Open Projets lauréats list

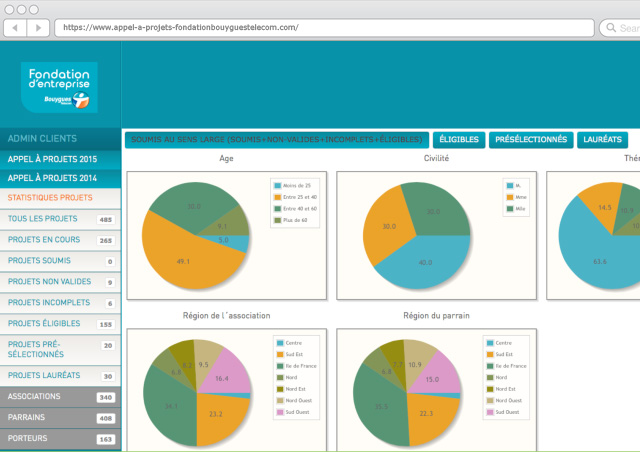[60, 376]
